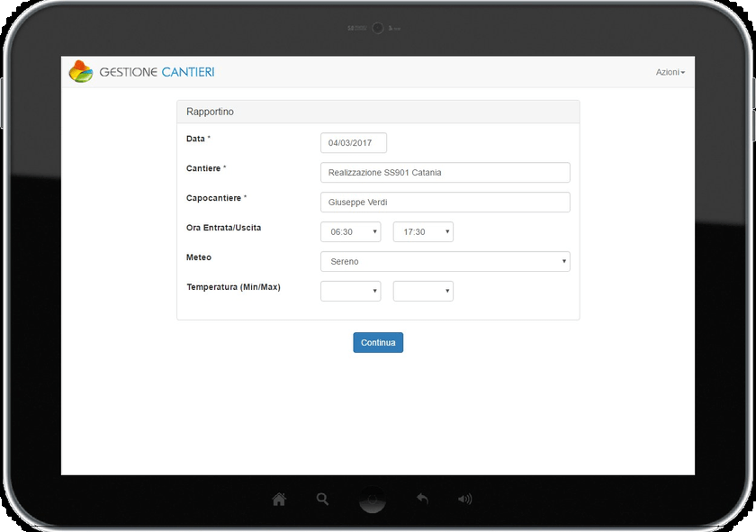
Task: Click the Rapportino panel header
Action: point(378,112)
